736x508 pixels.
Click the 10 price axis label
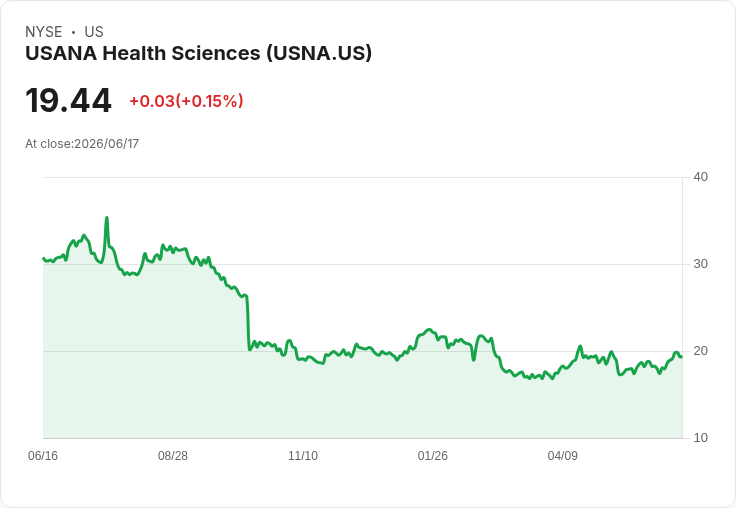(700, 438)
